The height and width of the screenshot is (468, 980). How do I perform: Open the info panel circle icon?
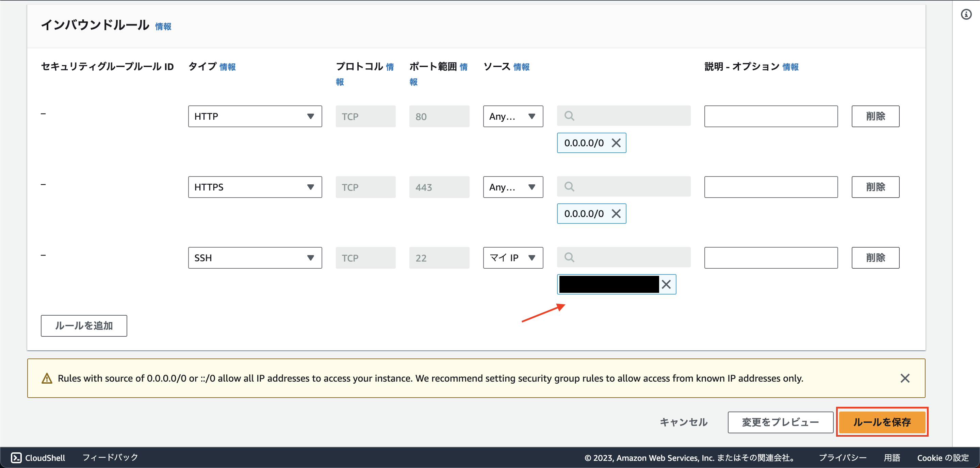966,14
